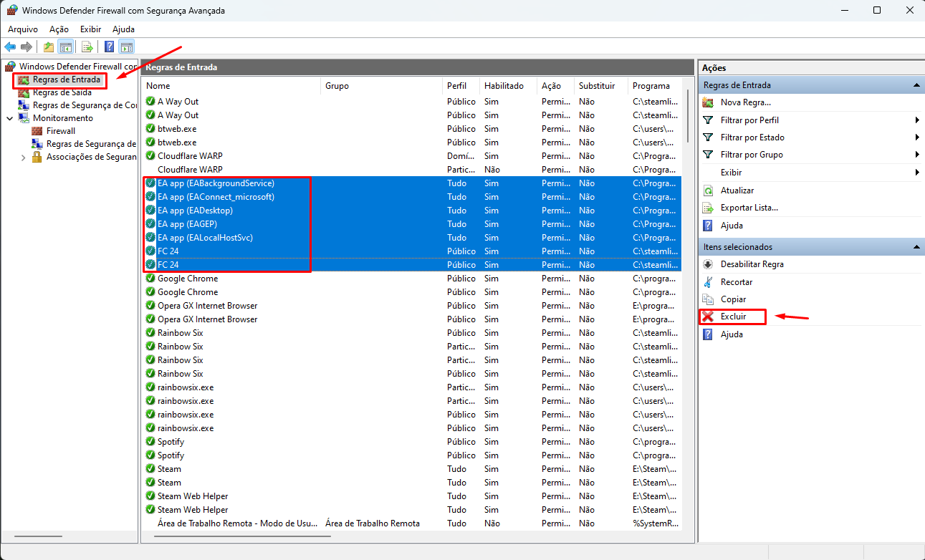
Task: Sort by the Perfil column header
Action: (x=461, y=86)
